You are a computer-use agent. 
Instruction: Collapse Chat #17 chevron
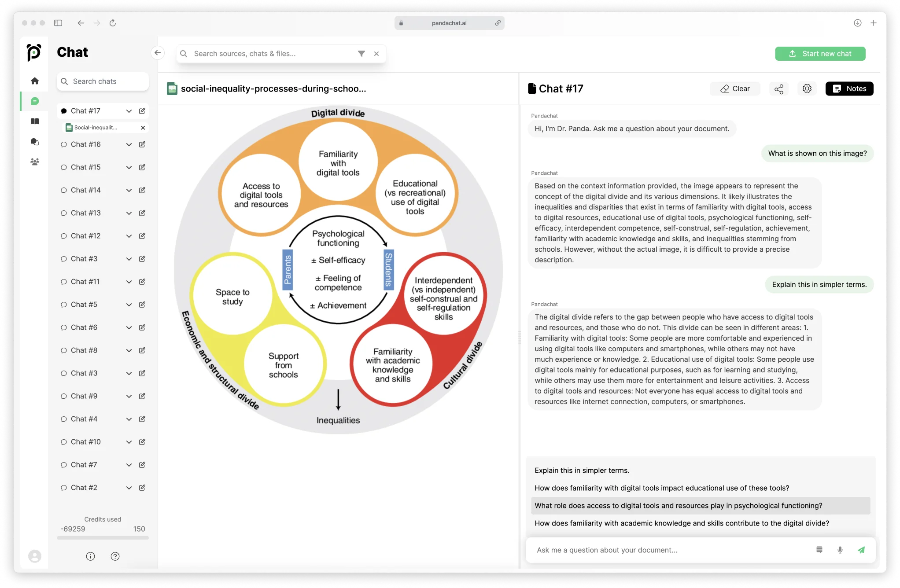tap(129, 111)
